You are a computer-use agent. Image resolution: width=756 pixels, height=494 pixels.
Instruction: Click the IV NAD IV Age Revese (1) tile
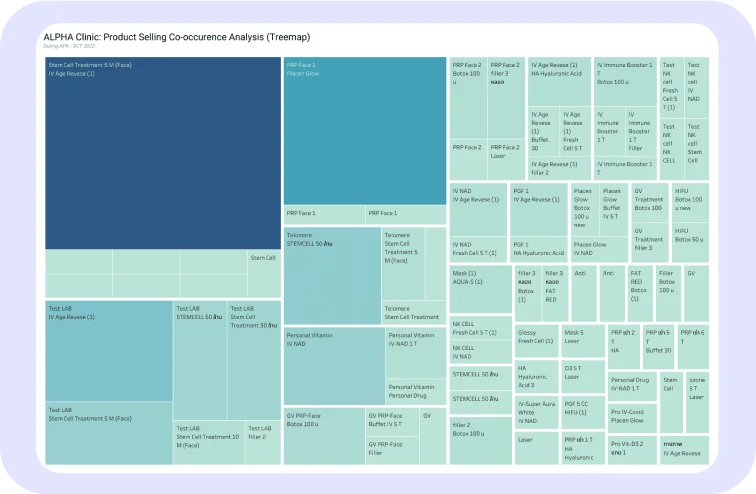pyautogui.click(x=478, y=209)
